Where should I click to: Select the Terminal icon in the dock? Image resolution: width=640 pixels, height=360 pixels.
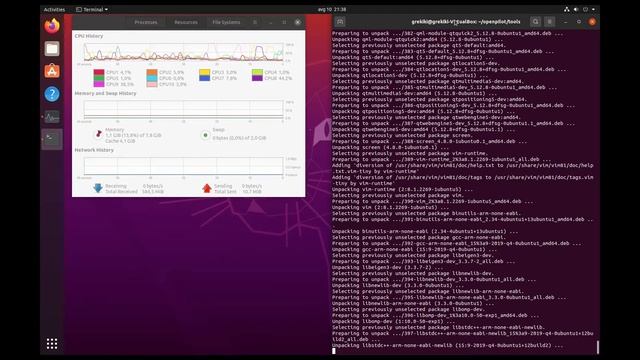point(52,139)
